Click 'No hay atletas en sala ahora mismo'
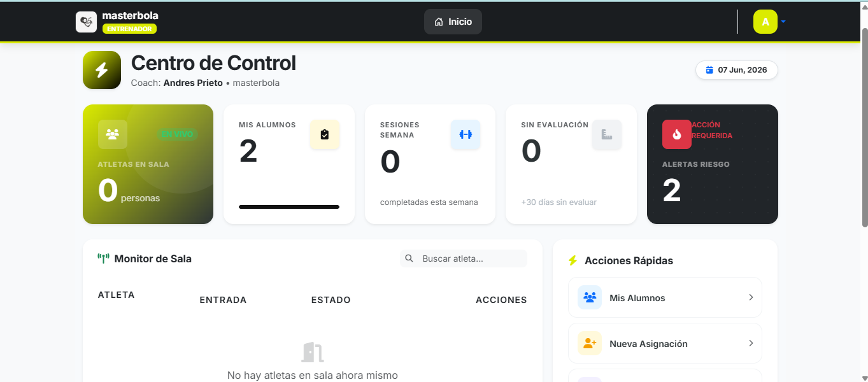The width and height of the screenshot is (868, 382). [x=313, y=375]
